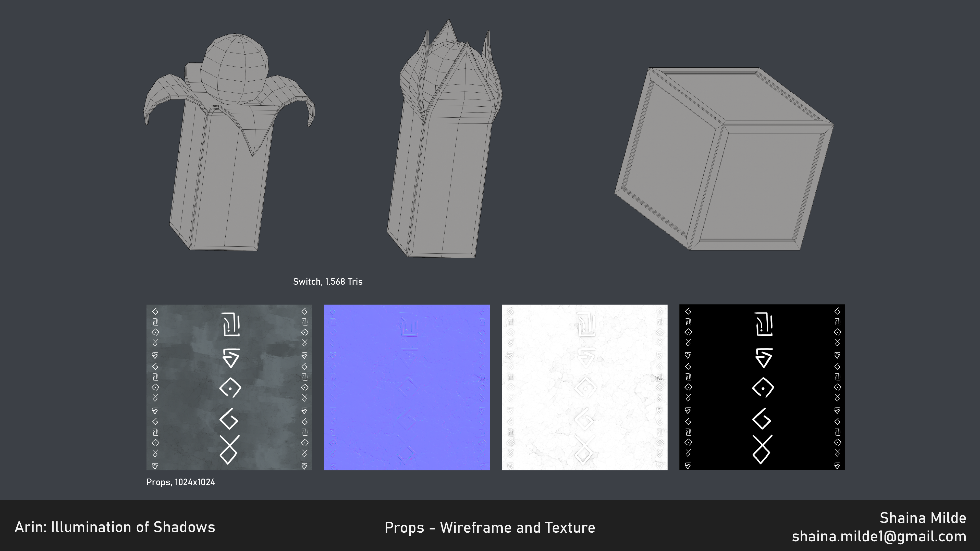Select the black emissive mask texture
This screenshot has height=551, width=980.
pyautogui.click(x=762, y=387)
